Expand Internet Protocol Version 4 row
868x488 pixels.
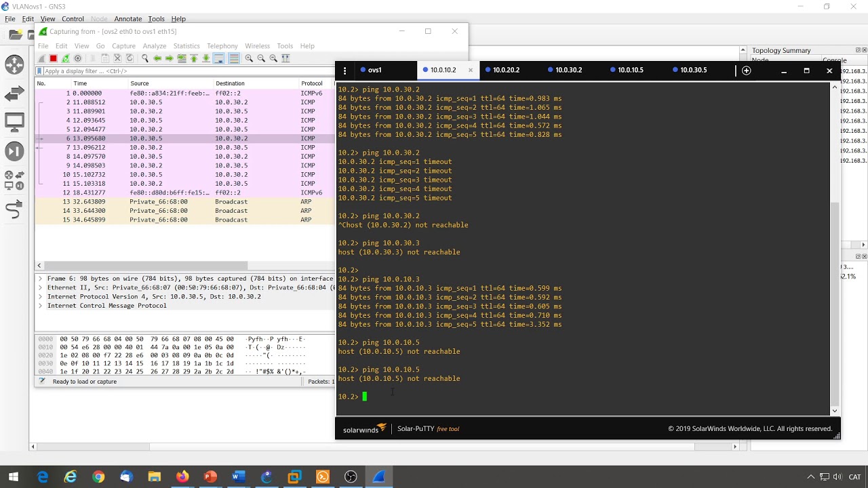[41, 296]
